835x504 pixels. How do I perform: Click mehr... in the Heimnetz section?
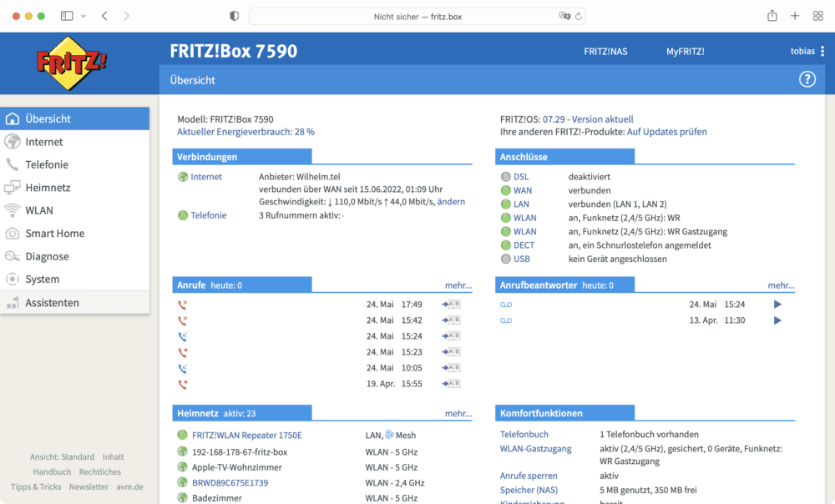[x=458, y=414]
